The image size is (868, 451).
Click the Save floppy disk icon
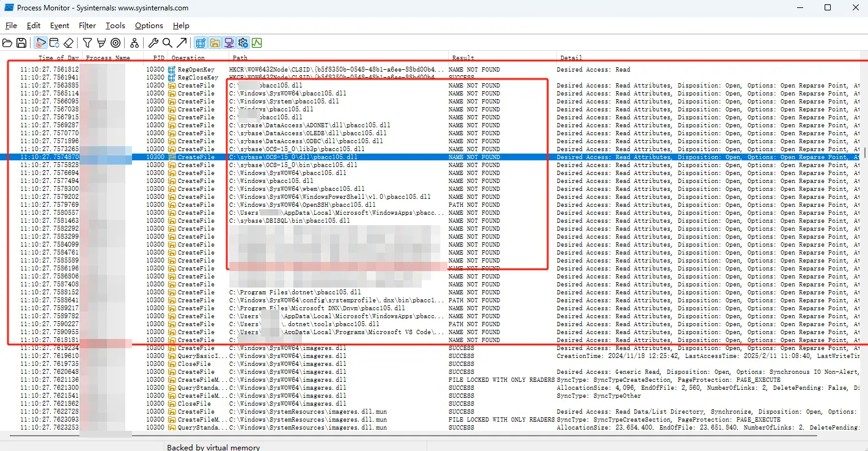point(21,43)
